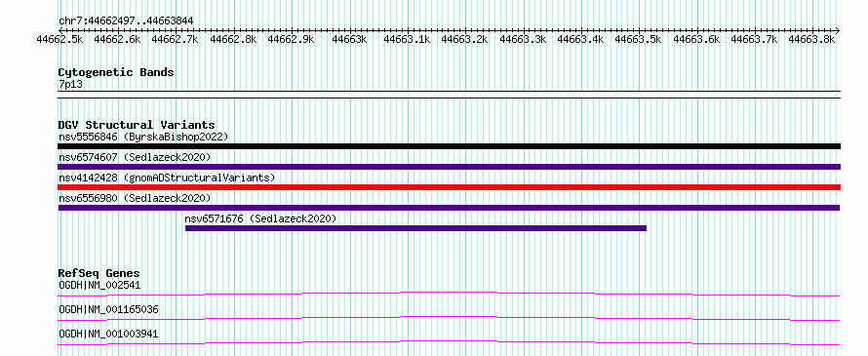Open variant nsv5556846 (ByrskaBishop2022) label
The image size is (868, 356).
(143, 137)
